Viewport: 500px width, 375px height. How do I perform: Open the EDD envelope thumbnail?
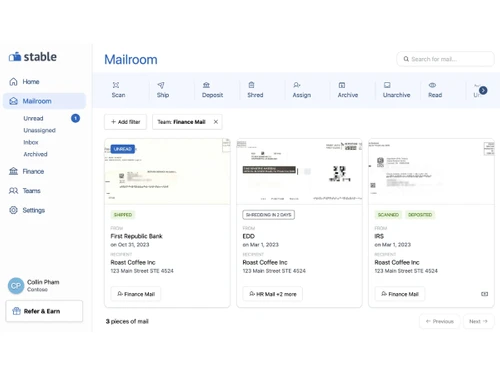point(299,171)
